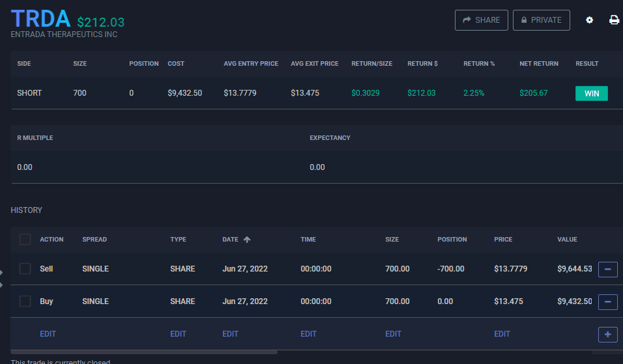
Task: Check the Sell execution row checkbox
Action: pos(25,269)
